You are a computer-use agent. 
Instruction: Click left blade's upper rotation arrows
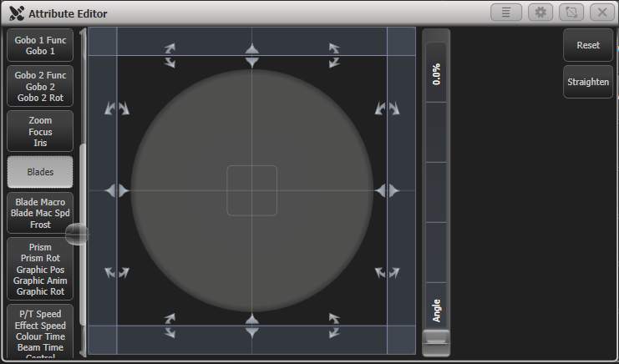(x=117, y=109)
